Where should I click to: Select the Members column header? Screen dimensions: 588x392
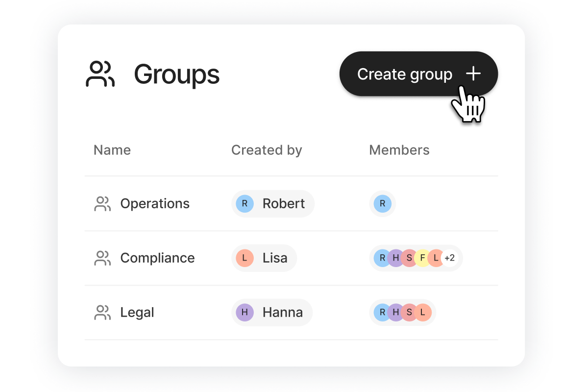point(399,150)
